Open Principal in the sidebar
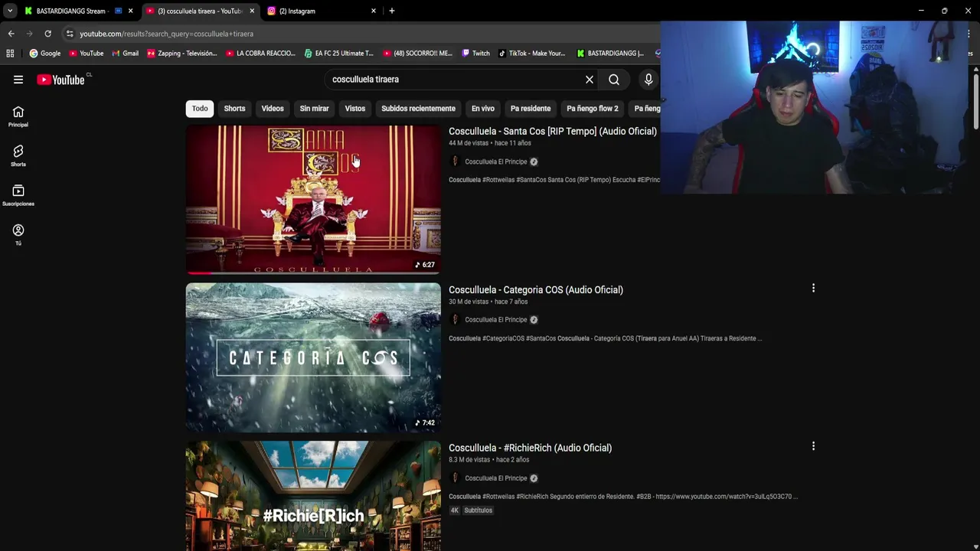 (x=18, y=116)
